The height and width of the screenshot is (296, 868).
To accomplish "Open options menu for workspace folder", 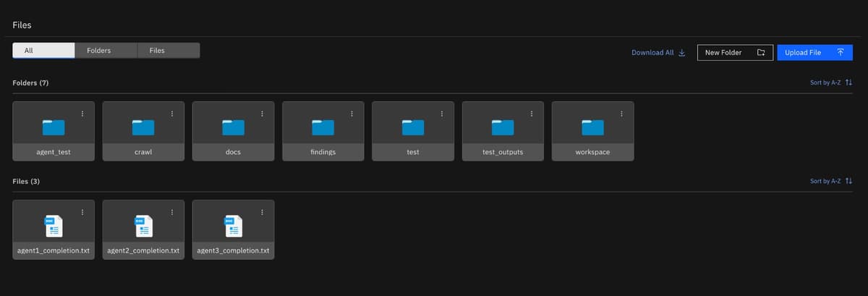I will (x=621, y=114).
